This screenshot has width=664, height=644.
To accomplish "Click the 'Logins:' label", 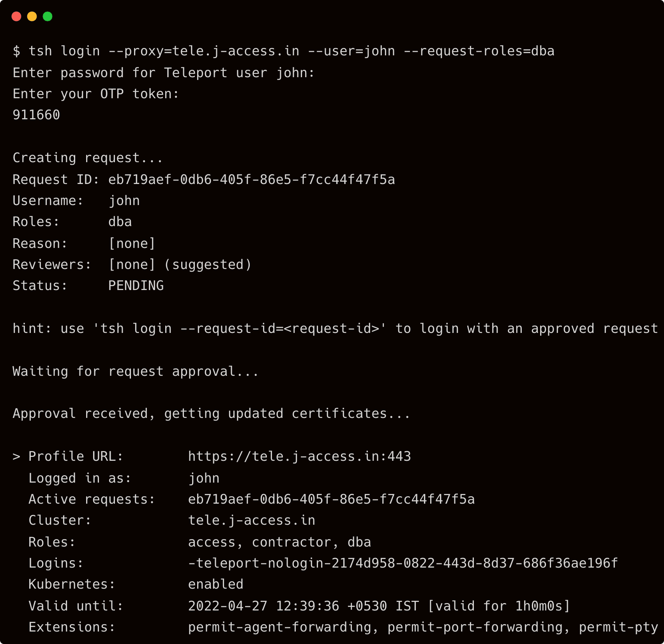I will coord(56,563).
